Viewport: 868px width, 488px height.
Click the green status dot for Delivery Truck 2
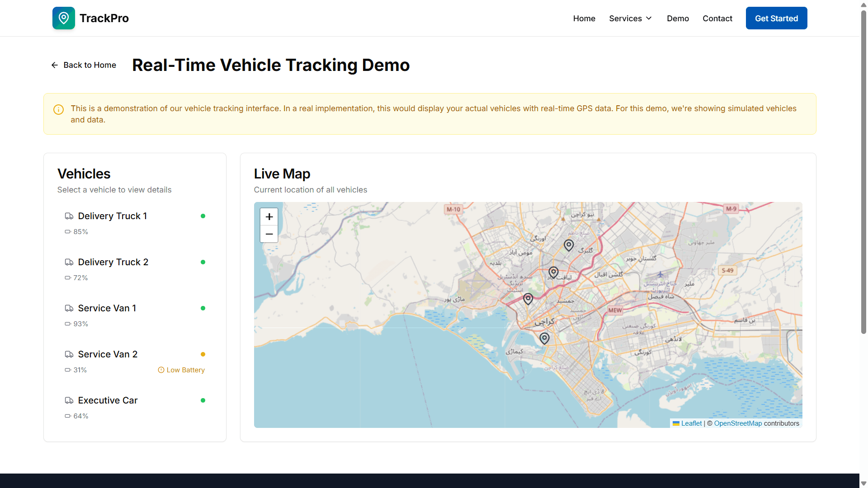(x=203, y=262)
